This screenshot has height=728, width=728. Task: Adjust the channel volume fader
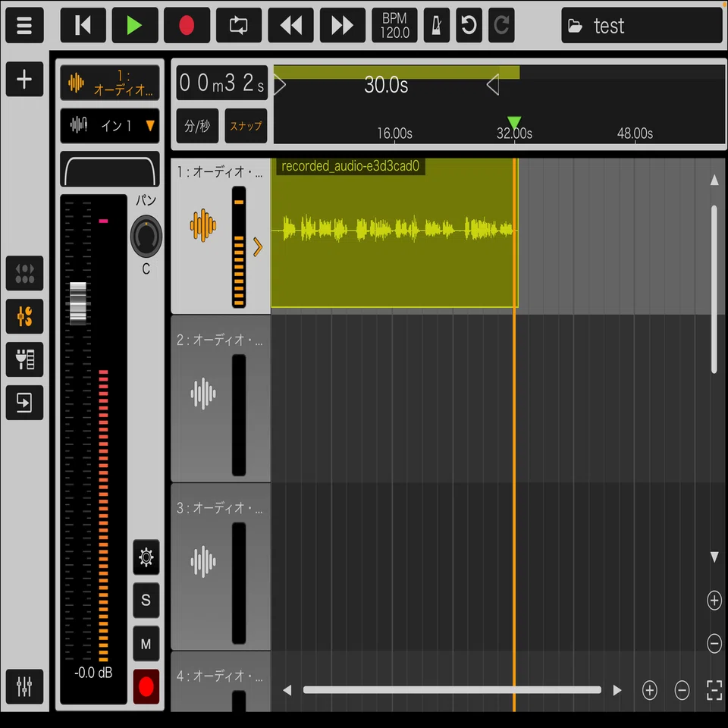tap(78, 303)
